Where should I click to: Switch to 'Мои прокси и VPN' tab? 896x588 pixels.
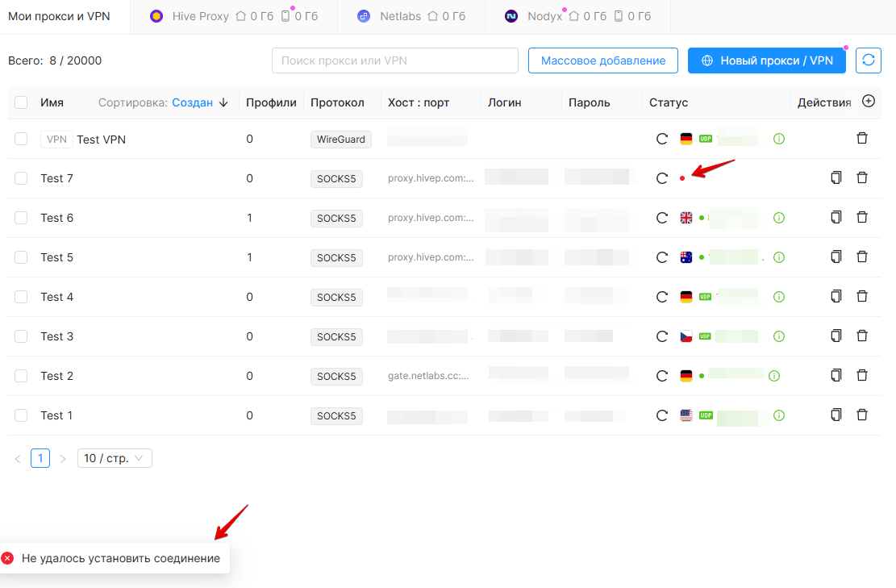59,17
